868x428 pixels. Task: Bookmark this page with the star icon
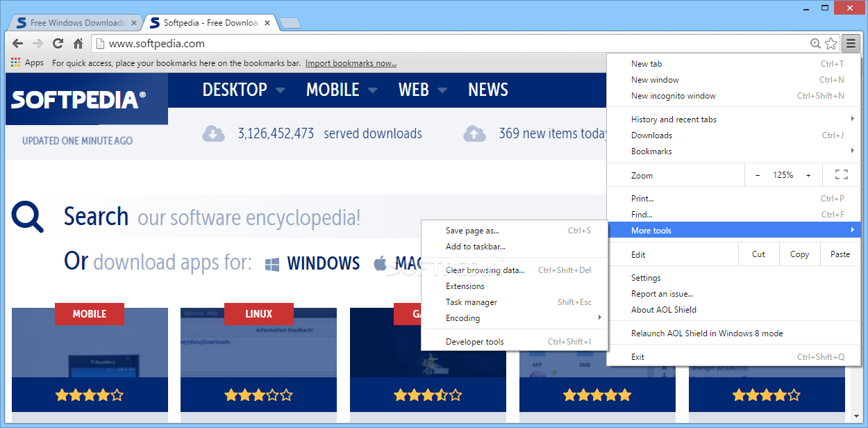pyautogui.click(x=831, y=44)
